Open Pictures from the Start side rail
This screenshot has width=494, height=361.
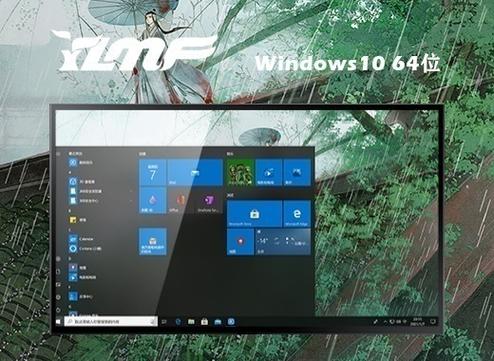pyautogui.click(x=58, y=284)
